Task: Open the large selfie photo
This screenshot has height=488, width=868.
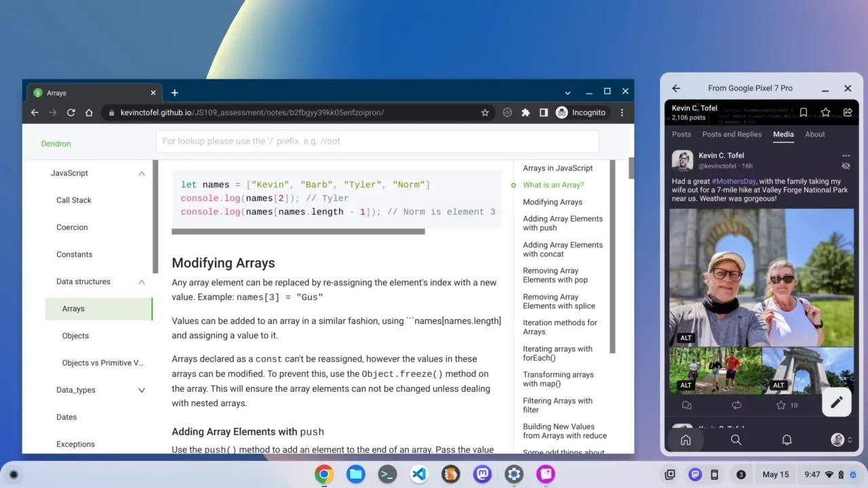Action: click(762, 278)
